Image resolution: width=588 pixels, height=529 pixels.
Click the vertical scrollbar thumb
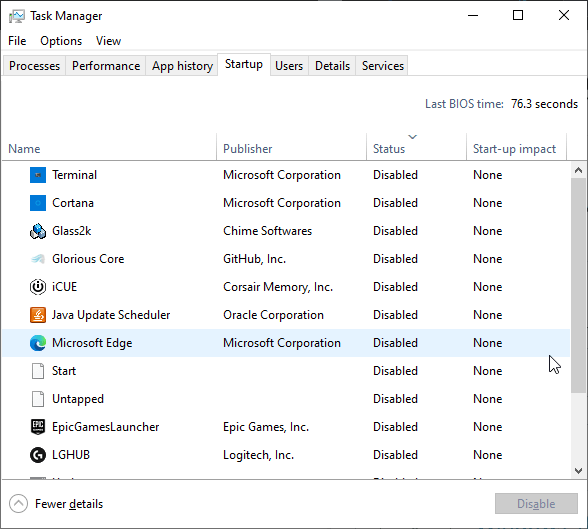[578, 286]
